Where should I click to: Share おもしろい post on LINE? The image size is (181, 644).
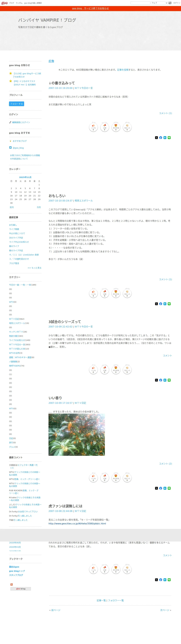pos(169,304)
